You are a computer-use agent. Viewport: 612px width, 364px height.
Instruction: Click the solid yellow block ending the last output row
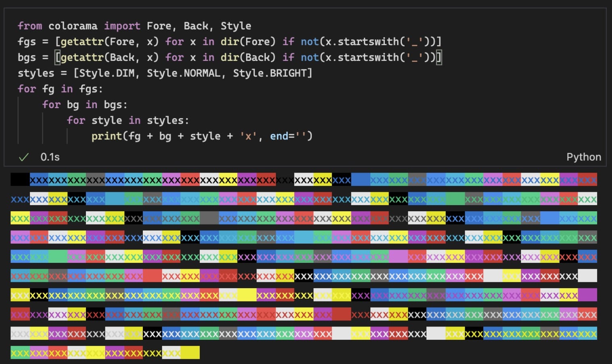coord(190,353)
